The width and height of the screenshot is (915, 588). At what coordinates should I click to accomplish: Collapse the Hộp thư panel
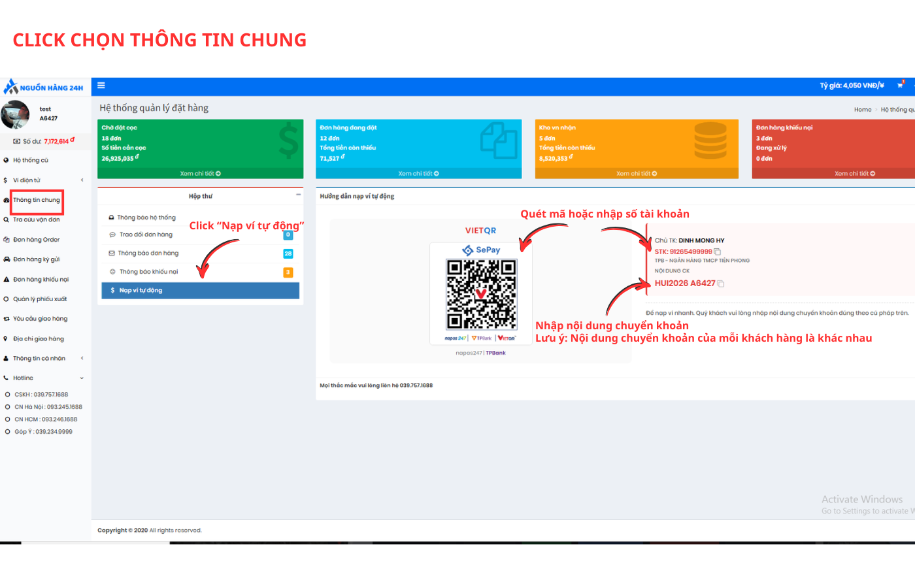point(298,195)
